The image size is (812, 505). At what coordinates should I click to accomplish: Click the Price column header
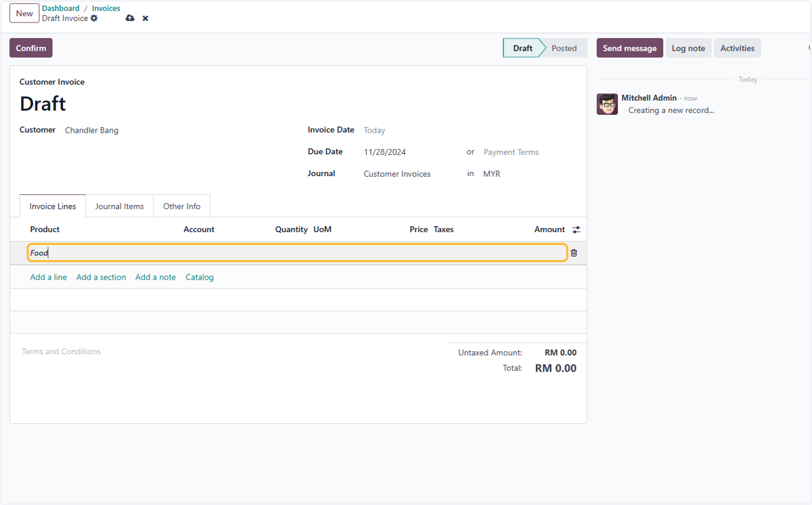click(419, 229)
